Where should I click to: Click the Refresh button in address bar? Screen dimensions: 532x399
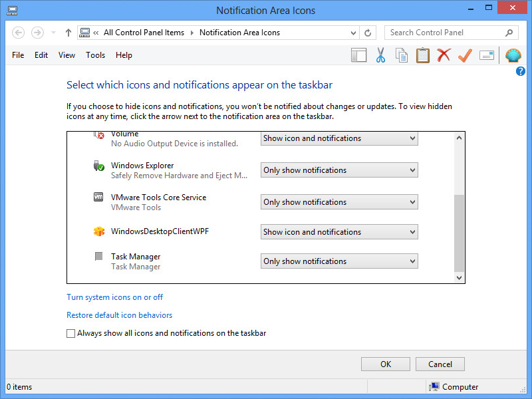(x=368, y=33)
